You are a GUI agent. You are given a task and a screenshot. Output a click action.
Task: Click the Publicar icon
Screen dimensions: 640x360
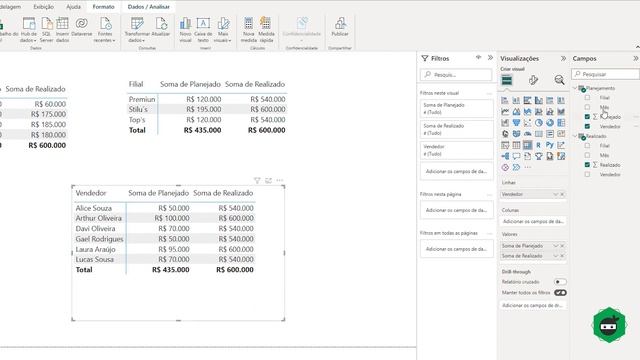click(x=340, y=27)
